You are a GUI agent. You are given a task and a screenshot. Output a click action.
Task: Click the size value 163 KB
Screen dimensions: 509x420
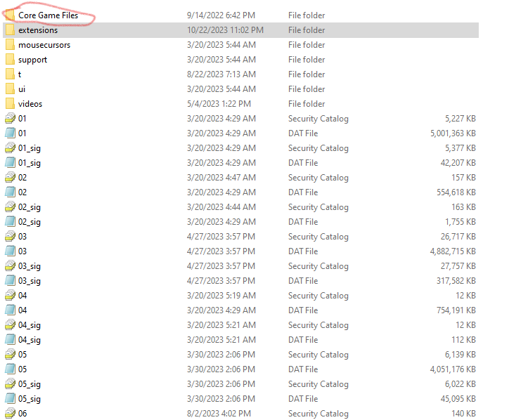463,207
